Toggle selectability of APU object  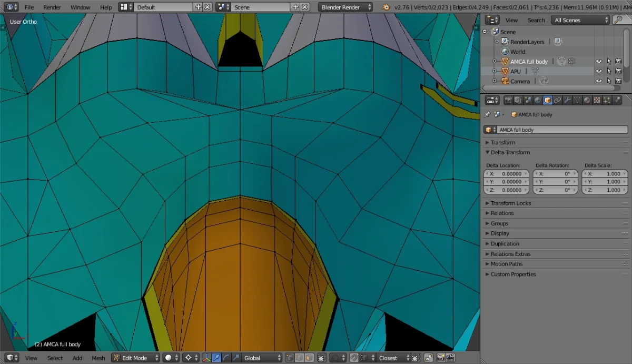[609, 71]
